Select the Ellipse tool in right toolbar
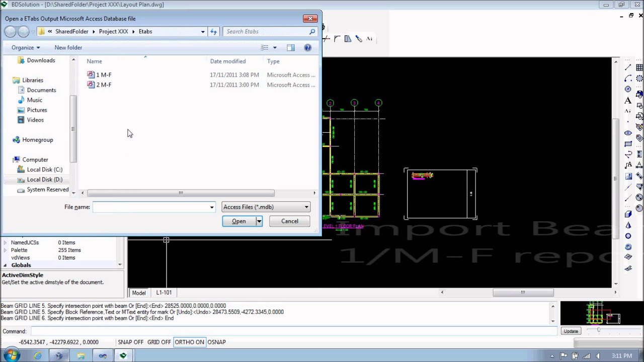 pyautogui.click(x=628, y=133)
